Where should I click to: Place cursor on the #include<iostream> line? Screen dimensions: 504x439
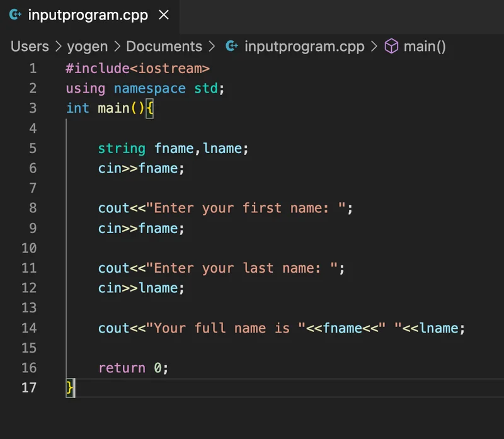[x=137, y=68]
